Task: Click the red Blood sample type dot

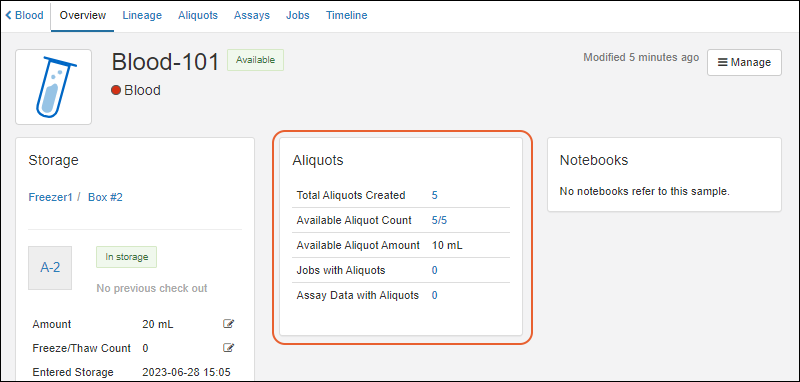Action: pos(116,90)
